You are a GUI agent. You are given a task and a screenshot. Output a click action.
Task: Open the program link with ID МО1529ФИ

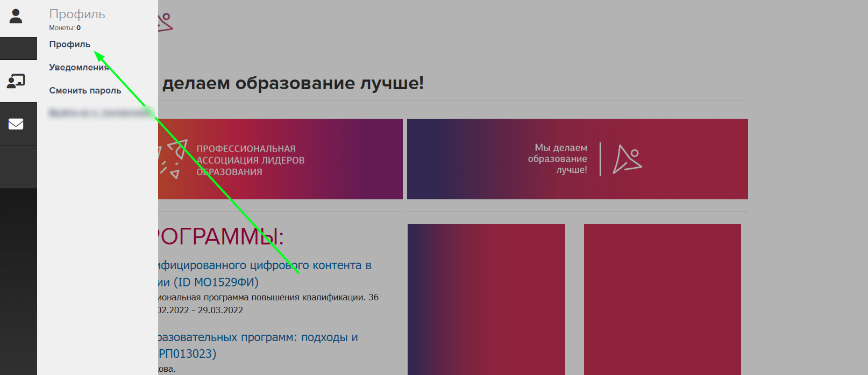pos(264,273)
